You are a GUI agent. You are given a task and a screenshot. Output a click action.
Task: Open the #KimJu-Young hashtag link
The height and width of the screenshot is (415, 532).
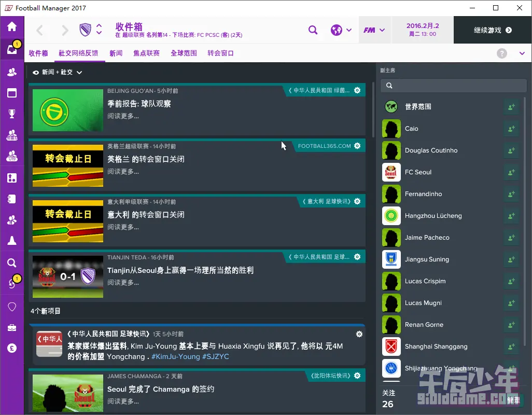[176, 356]
